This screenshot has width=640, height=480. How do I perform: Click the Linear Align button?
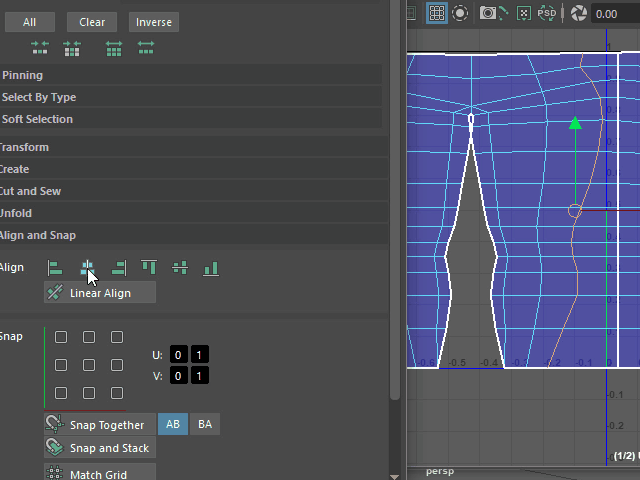[x=100, y=293]
